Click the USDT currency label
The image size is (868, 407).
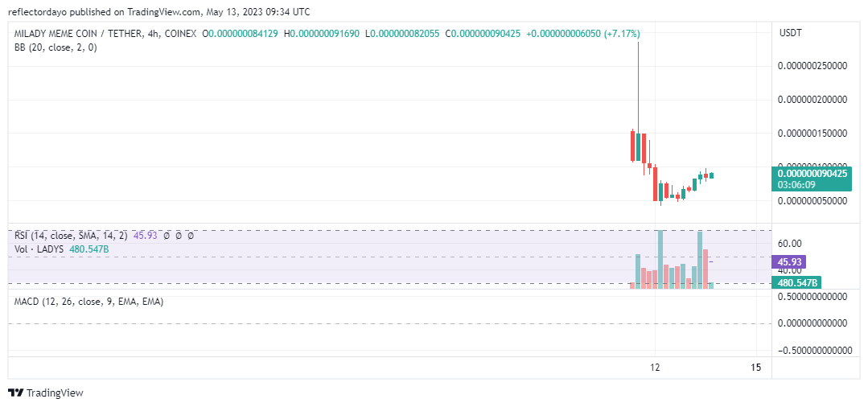click(x=790, y=33)
